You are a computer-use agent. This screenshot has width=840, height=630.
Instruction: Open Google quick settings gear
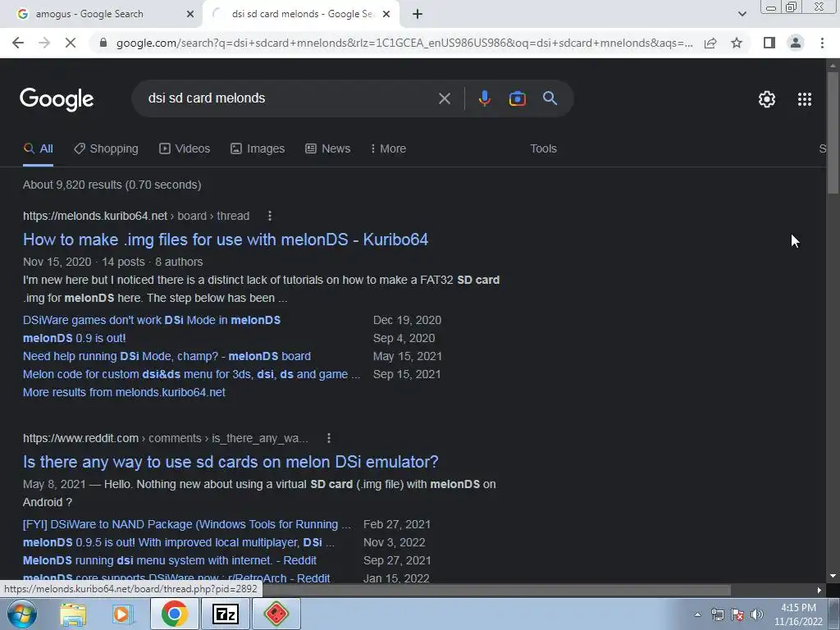(767, 99)
